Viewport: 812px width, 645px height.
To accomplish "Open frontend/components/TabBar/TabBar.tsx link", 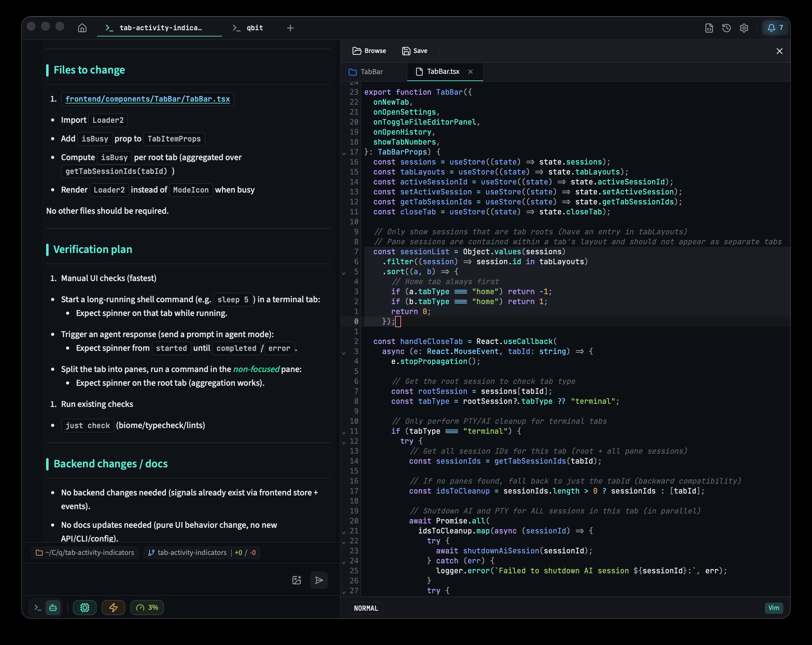I will pyautogui.click(x=147, y=99).
